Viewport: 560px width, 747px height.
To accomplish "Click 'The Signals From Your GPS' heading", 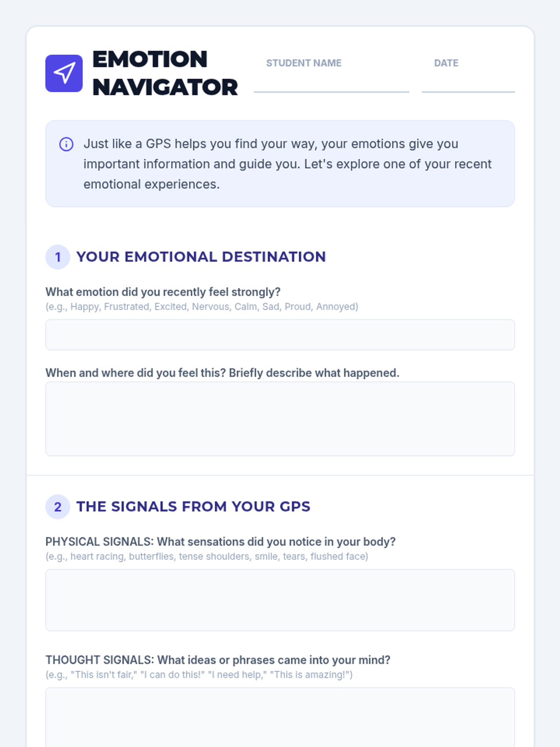I will [193, 507].
